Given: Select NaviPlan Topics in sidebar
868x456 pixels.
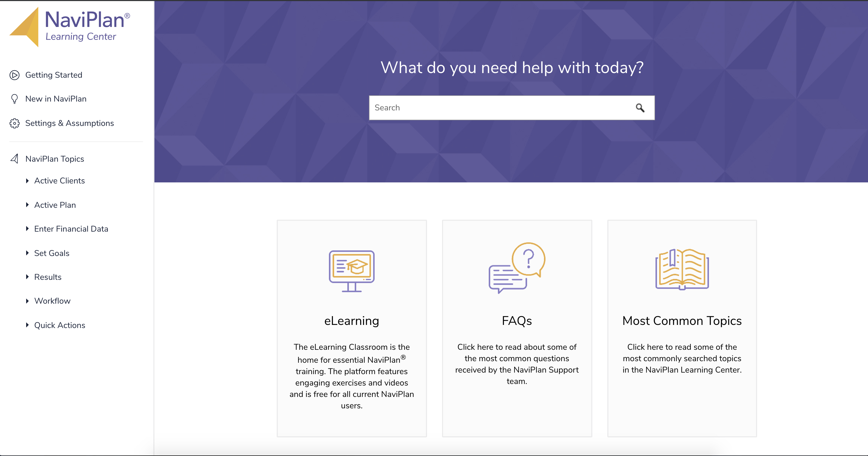Looking at the screenshot, I should click(55, 159).
